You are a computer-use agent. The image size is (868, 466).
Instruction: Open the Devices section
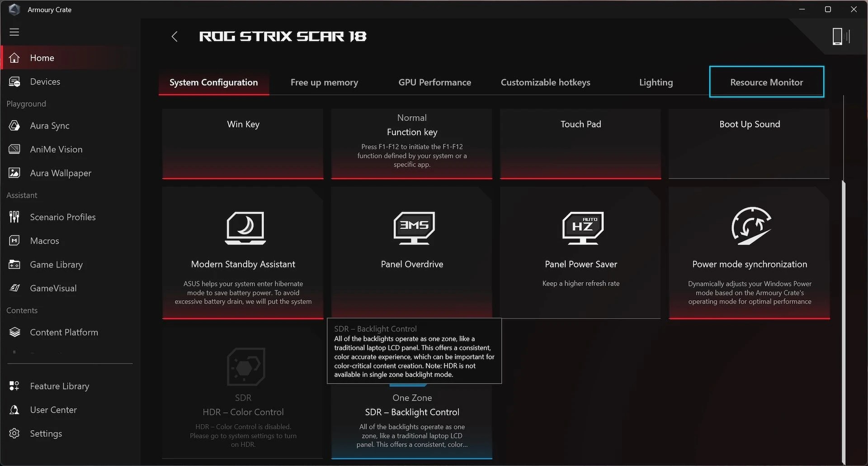(45, 81)
